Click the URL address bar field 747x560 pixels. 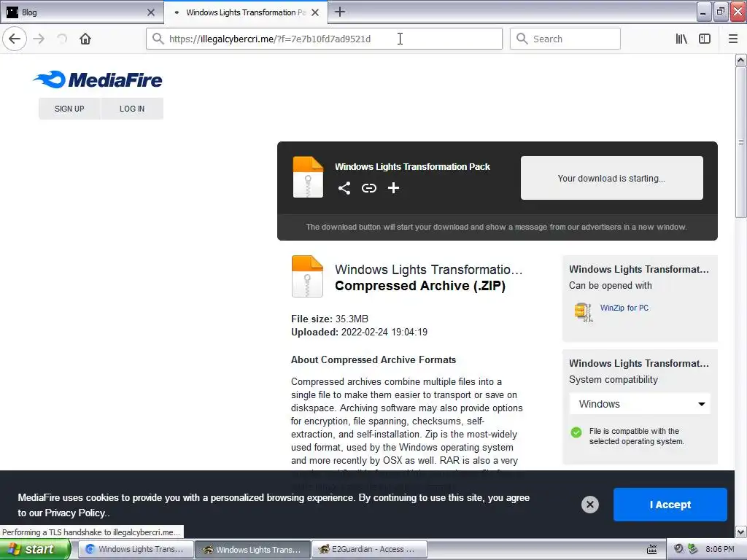pos(324,39)
